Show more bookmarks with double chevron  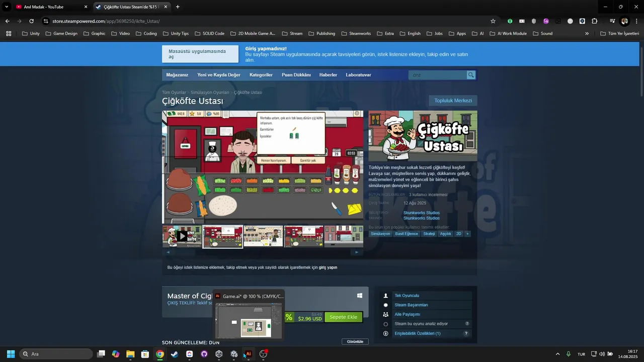(587, 34)
